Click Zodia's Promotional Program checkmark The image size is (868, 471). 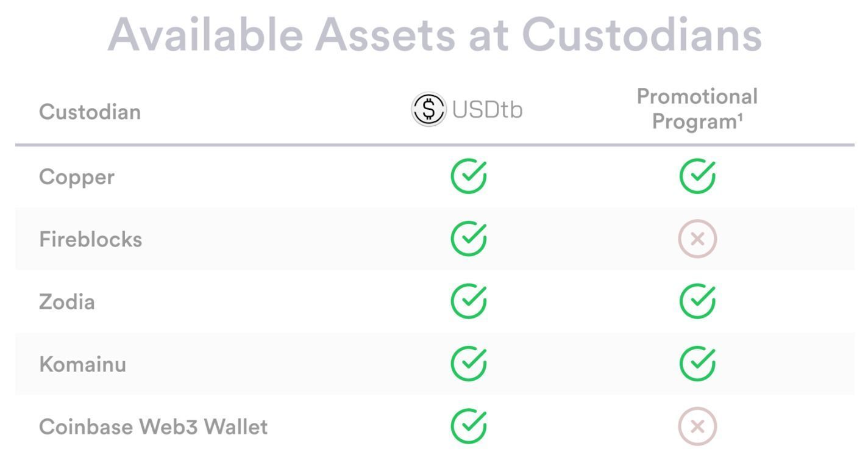tap(698, 301)
